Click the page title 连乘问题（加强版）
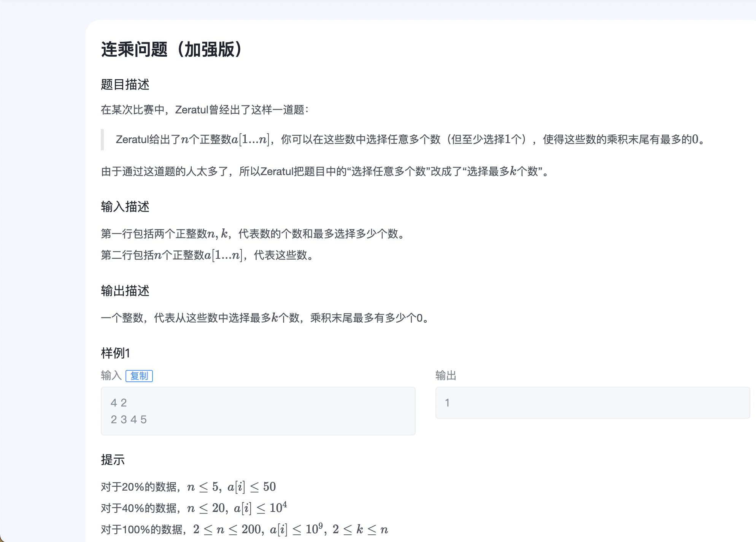This screenshot has height=542, width=756. 172,49
